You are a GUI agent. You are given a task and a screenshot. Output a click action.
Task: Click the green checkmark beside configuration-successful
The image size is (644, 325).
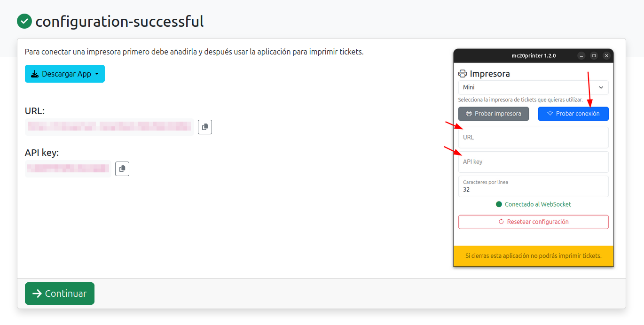(x=24, y=21)
